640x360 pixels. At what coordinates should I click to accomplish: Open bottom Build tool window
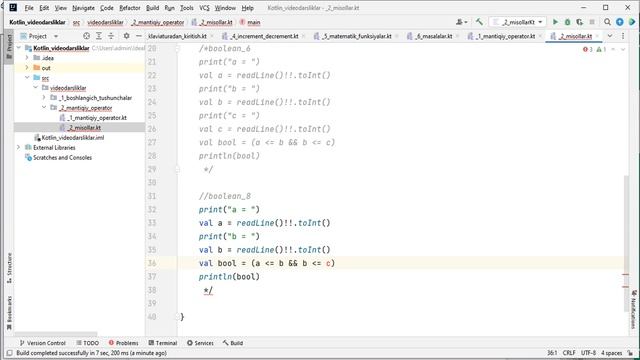tap(233, 343)
